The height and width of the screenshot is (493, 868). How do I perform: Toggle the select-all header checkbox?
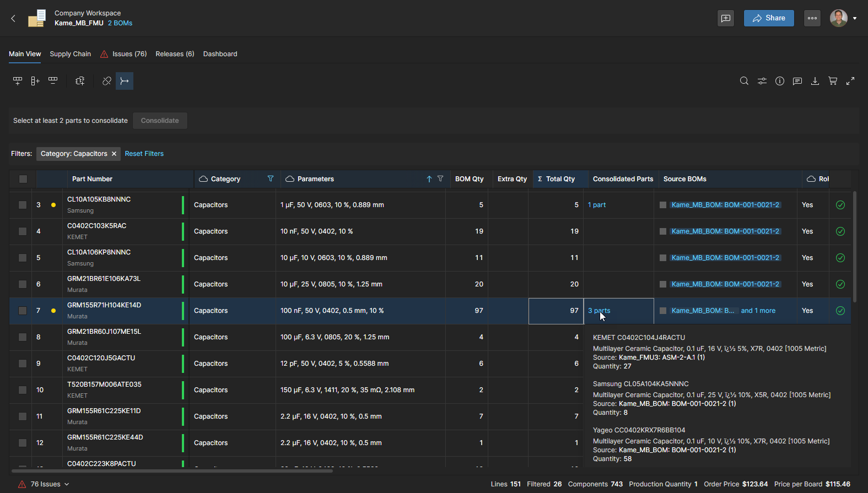pos(23,179)
